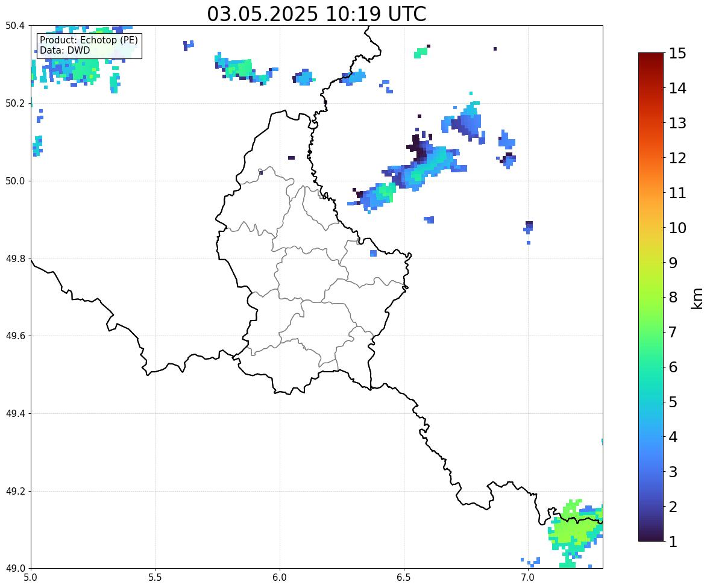This screenshot has width=710, height=588.
Task: Click longitude axis label 7.0
Action: [528, 578]
